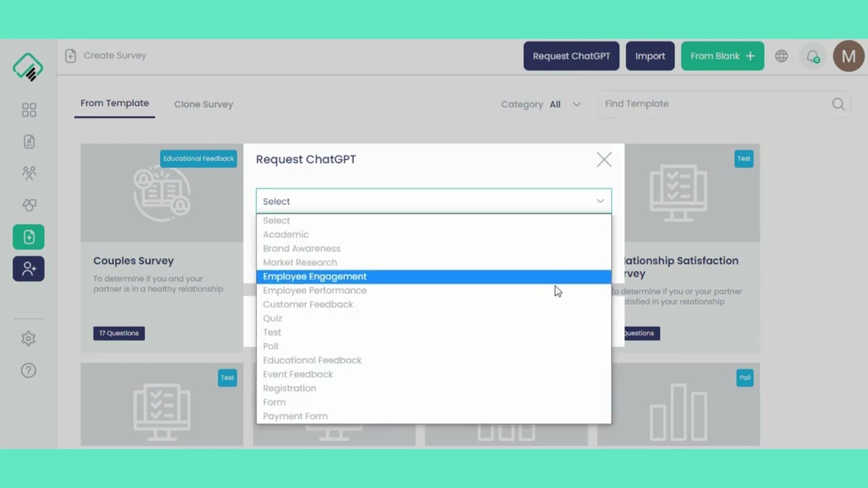Click the search magnifier in Find Template
Screen dimensions: 868x488
tap(839, 104)
